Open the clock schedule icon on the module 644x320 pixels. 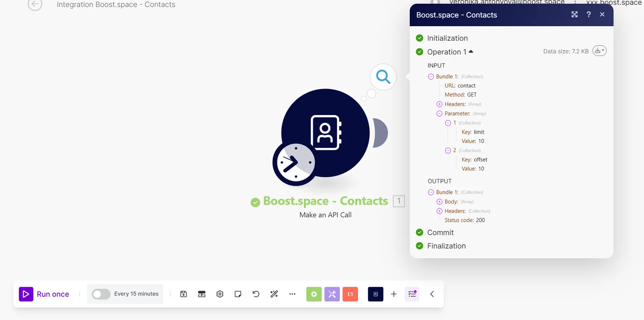(296, 163)
